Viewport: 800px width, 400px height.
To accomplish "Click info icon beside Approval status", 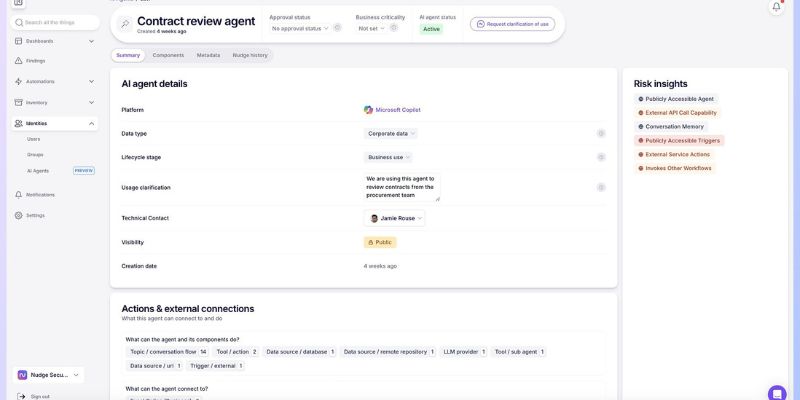I will click(x=337, y=28).
